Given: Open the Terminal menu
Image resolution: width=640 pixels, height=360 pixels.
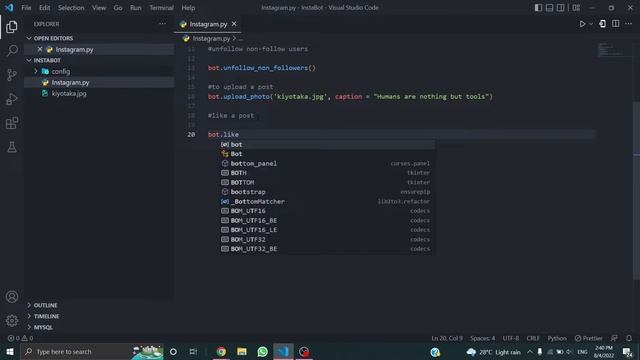Looking at the screenshot, I should [x=161, y=8].
